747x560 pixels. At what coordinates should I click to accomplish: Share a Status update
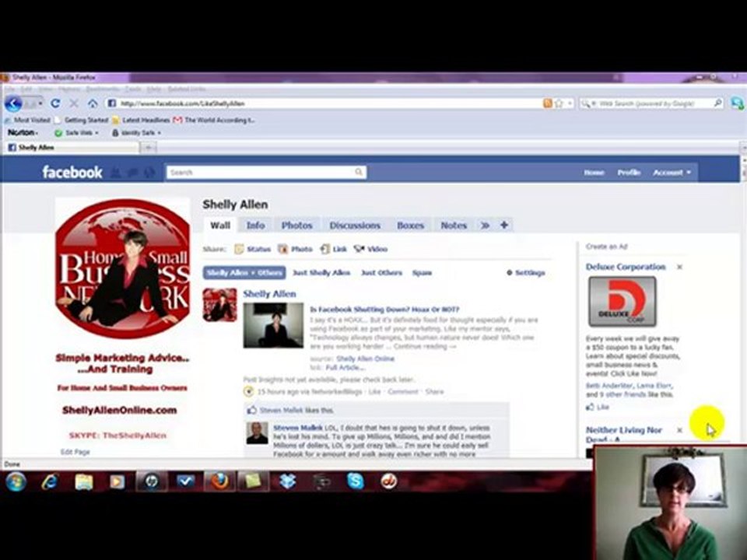tap(252, 249)
